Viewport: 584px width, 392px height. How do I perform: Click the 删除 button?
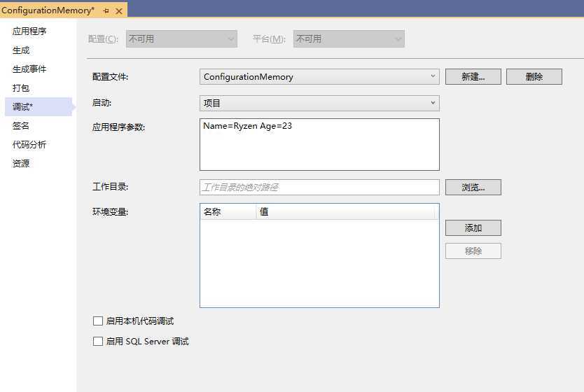coord(534,77)
